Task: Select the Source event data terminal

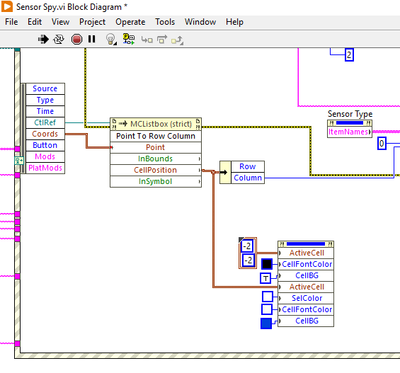Action: (x=45, y=89)
